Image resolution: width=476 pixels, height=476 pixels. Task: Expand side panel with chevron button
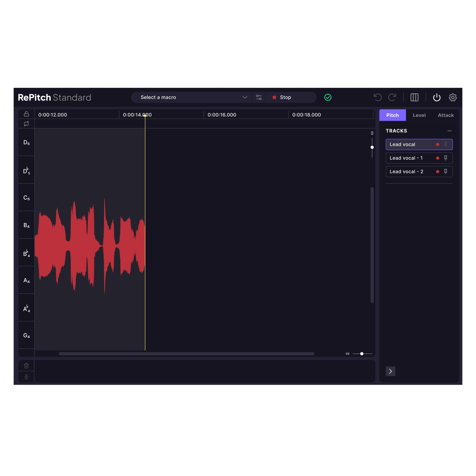(x=390, y=371)
